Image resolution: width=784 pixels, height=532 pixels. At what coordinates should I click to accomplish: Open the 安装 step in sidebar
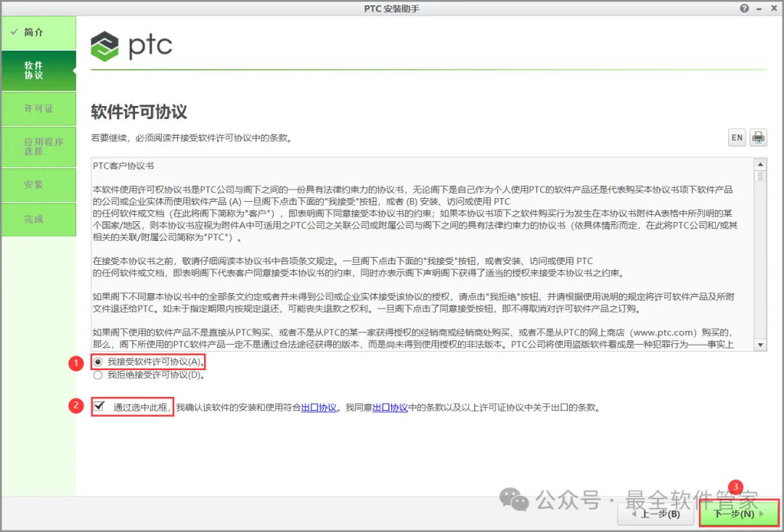pyautogui.click(x=39, y=185)
